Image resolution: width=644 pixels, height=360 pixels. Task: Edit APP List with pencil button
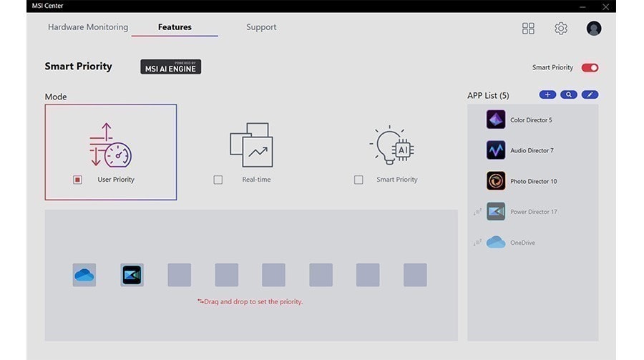(590, 94)
